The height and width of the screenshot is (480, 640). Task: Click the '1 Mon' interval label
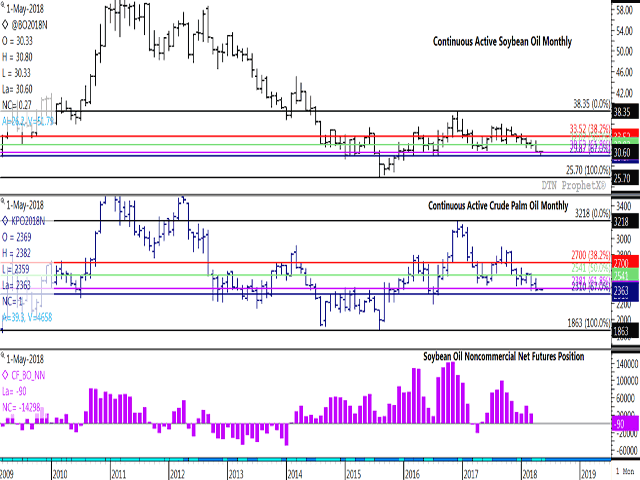tap(625, 471)
